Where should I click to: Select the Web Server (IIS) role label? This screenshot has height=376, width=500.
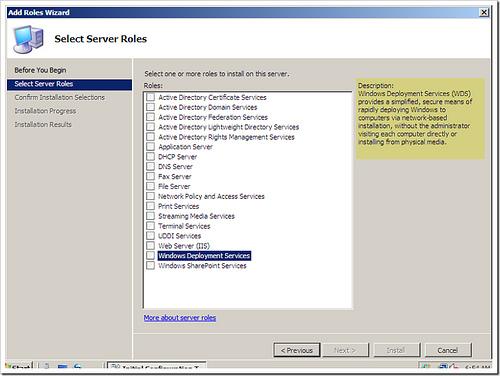[184, 246]
